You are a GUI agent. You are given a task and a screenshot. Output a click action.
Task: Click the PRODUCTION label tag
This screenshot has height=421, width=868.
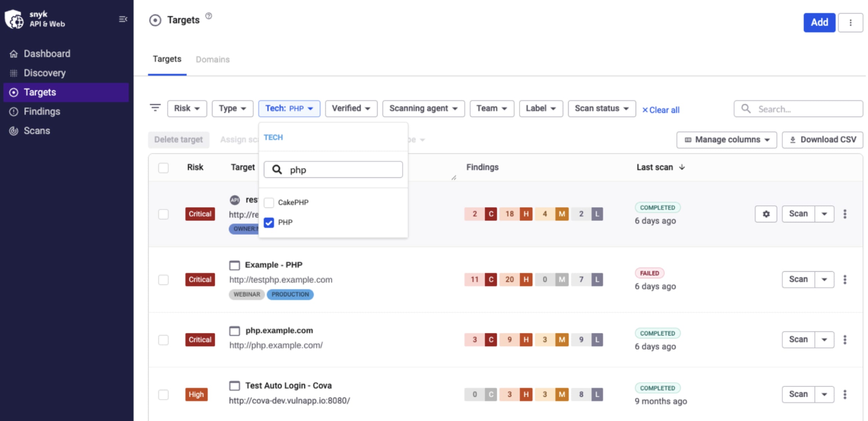pos(290,294)
